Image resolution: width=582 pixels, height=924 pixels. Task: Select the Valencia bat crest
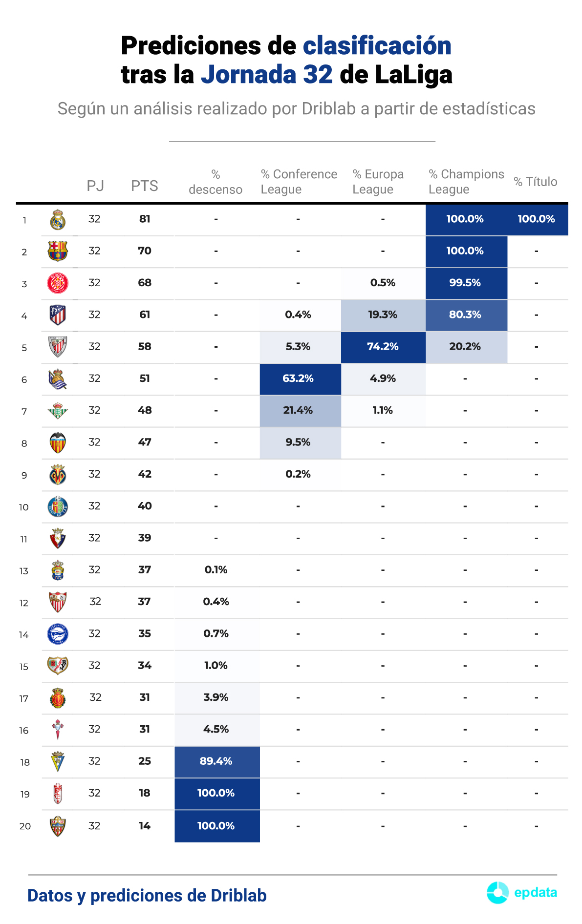(58, 443)
